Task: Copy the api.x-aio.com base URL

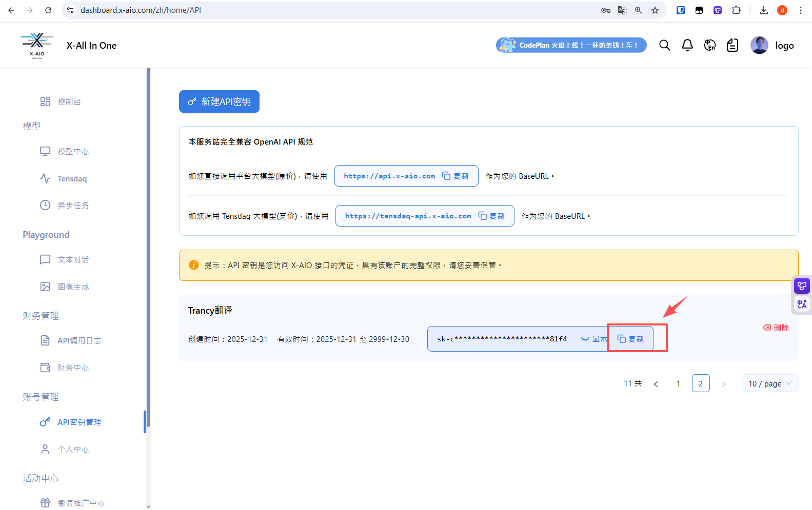Action: coord(455,176)
